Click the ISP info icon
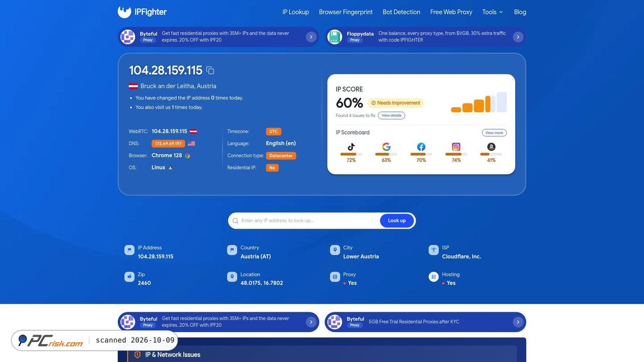 (434, 250)
